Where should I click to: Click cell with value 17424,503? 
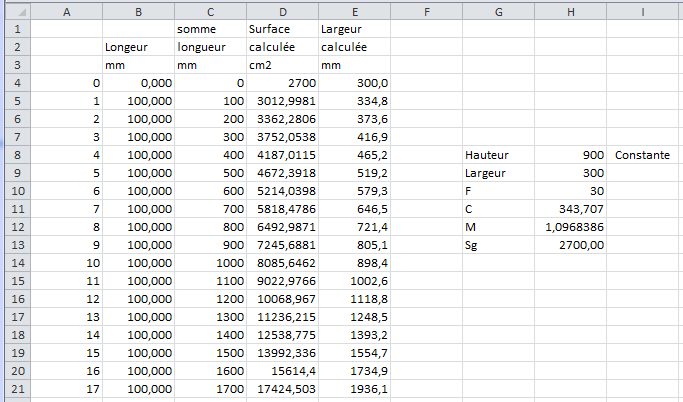283,388
